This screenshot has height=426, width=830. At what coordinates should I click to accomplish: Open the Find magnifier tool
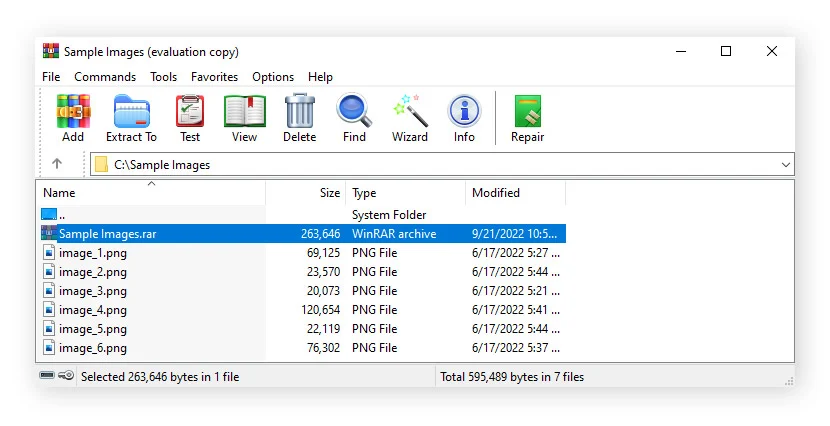tap(354, 111)
